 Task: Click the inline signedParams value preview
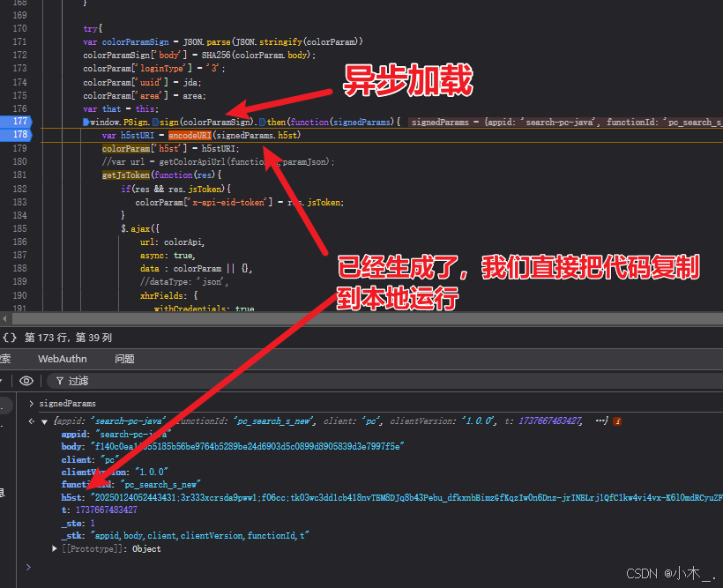tap(566, 123)
